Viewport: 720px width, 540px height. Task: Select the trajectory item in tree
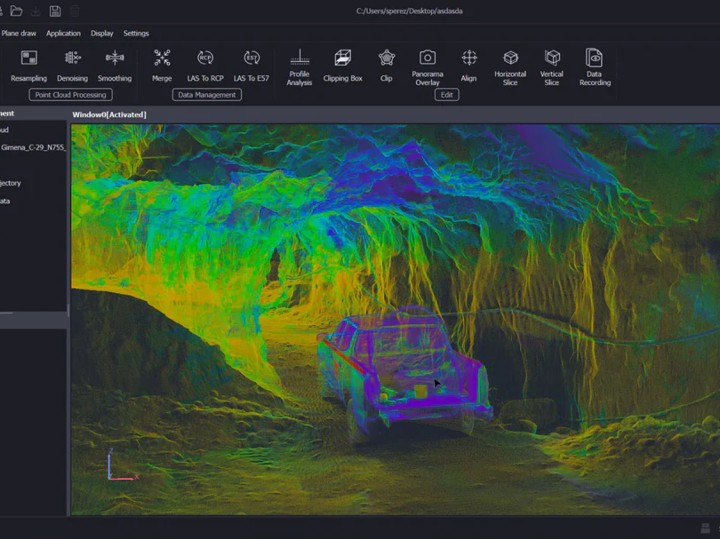[11, 183]
